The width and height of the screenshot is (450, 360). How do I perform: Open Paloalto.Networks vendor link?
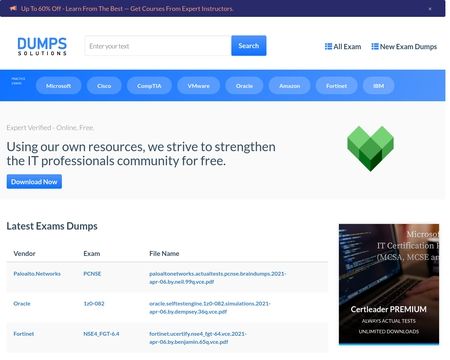[x=37, y=274]
